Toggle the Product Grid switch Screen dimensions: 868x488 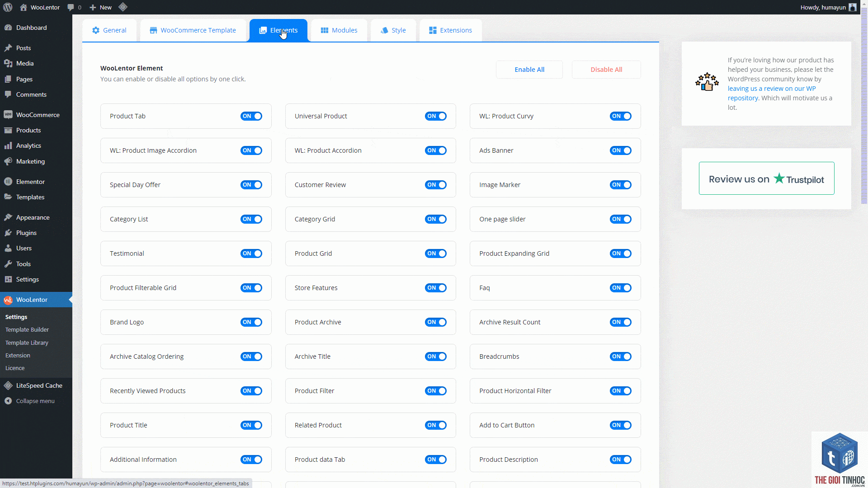(x=436, y=253)
